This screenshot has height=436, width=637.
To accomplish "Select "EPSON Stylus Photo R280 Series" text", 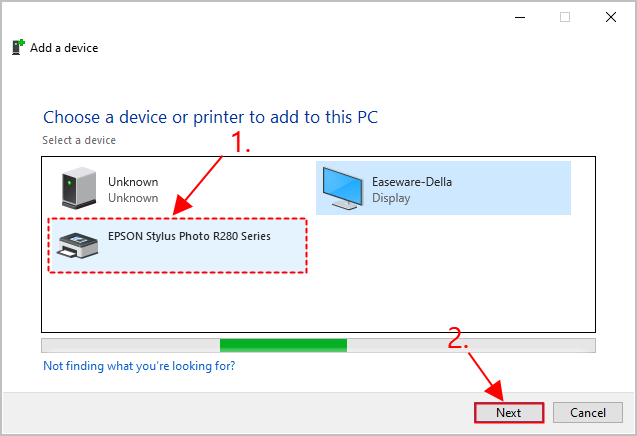I will [189, 236].
